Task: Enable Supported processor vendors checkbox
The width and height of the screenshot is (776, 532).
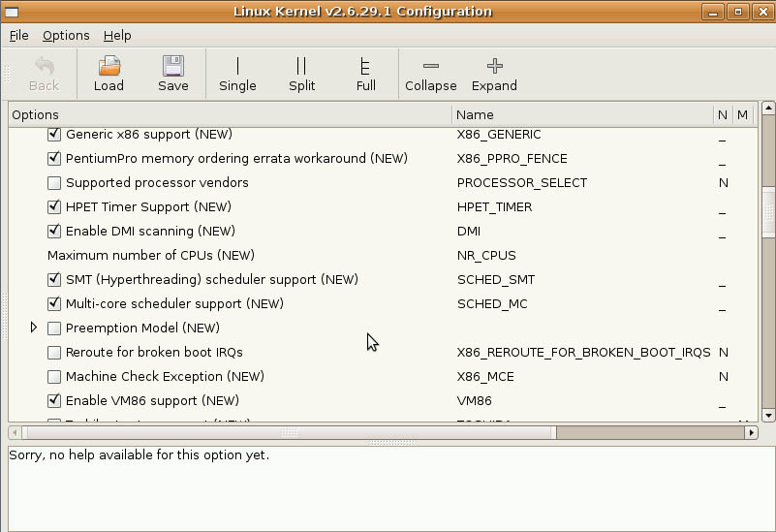Action: click(x=54, y=183)
